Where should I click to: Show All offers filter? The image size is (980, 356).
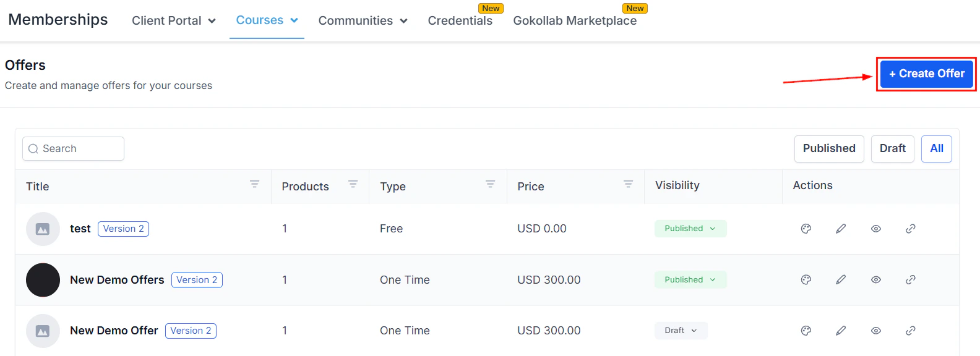coord(937,149)
